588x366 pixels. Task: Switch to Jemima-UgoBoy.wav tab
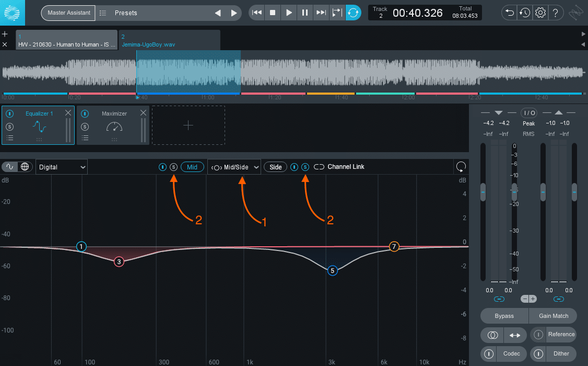pyautogui.click(x=170, y=40)
